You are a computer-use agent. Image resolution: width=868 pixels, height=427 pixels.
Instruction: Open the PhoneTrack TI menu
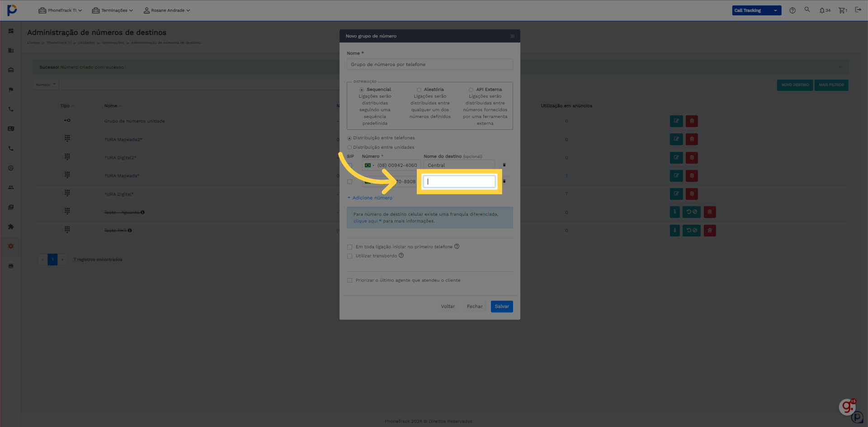60,10
